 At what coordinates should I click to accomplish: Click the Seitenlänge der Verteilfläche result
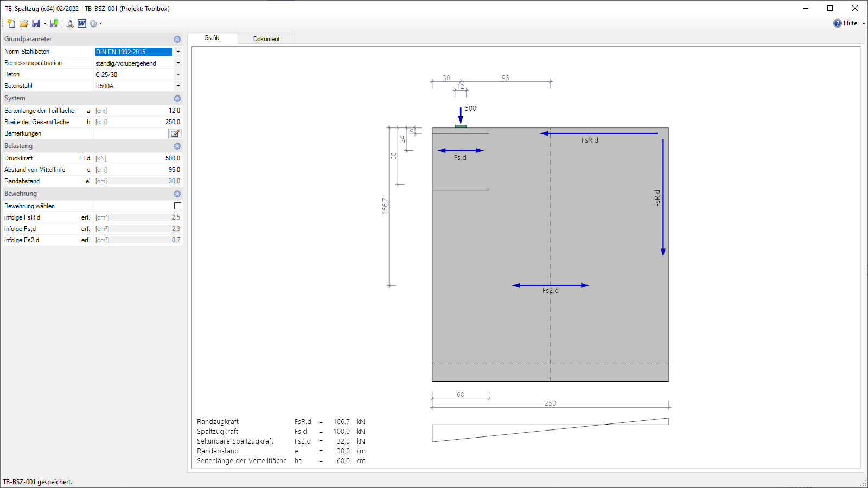click(x=281, y=461)
